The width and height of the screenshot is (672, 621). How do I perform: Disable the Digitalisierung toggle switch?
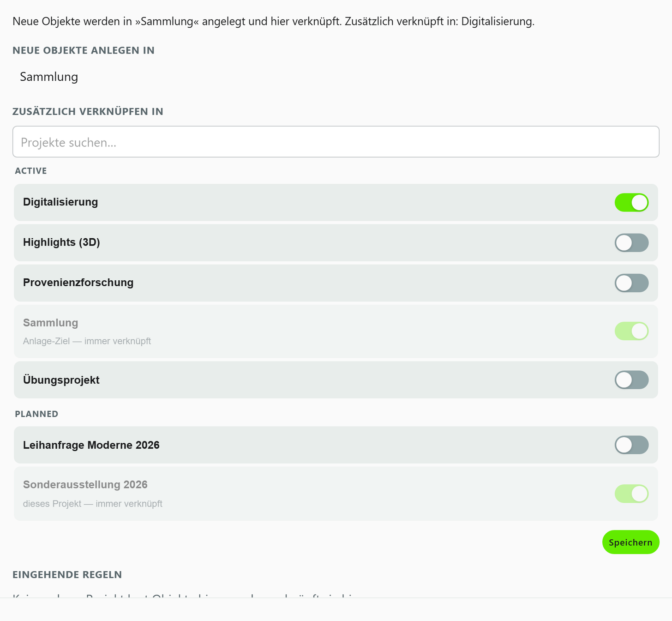click(x=631, y=202)
